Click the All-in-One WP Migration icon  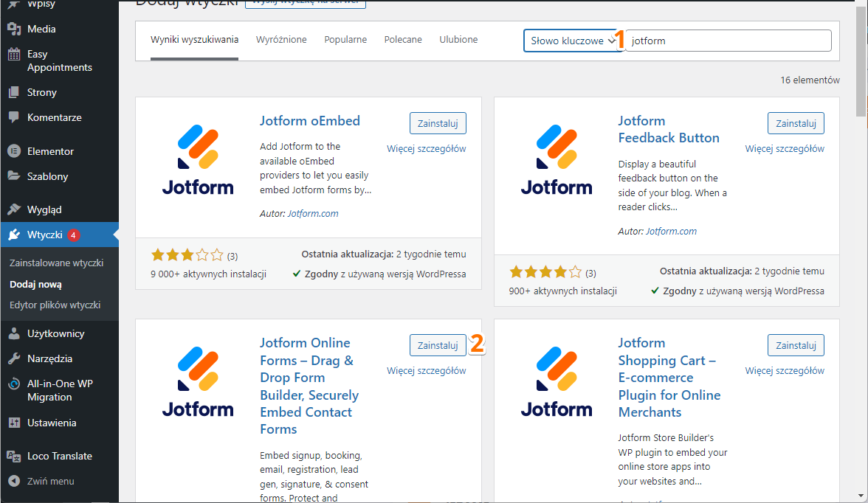[x=15, y=384]
